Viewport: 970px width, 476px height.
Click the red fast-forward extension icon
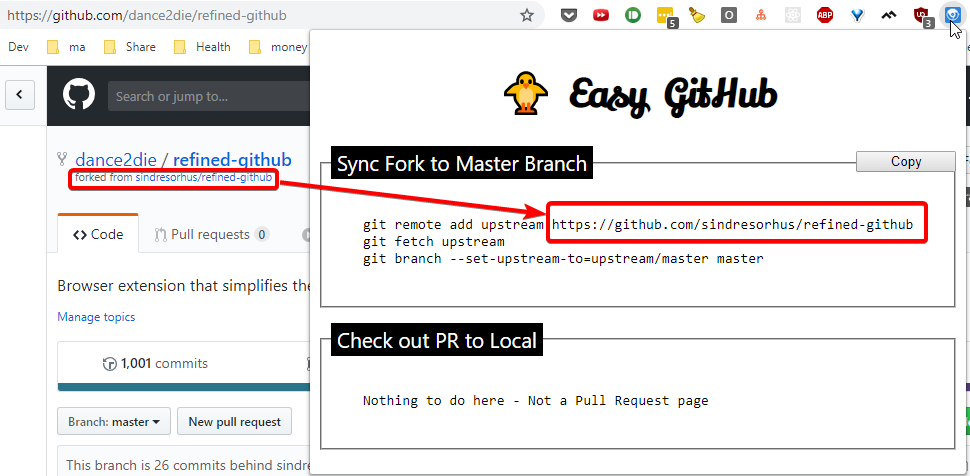(601, 15)
